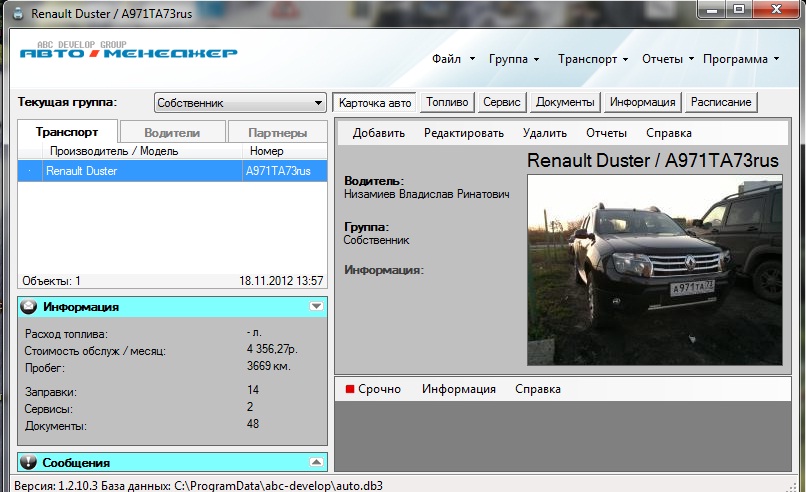Viewport: 806px width, 492px height.
Task: Open the Группа menu
Action: [514, 59]
